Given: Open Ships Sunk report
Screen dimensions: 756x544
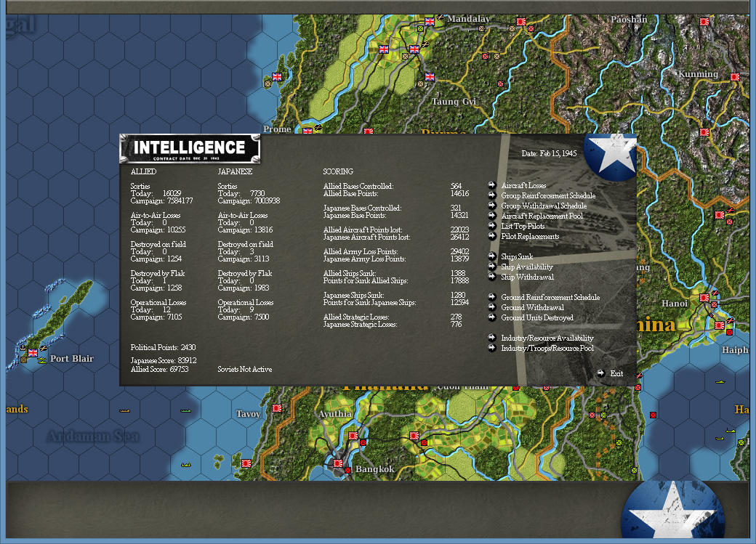Looking at the screenshot, I should (x=516, y=257).
